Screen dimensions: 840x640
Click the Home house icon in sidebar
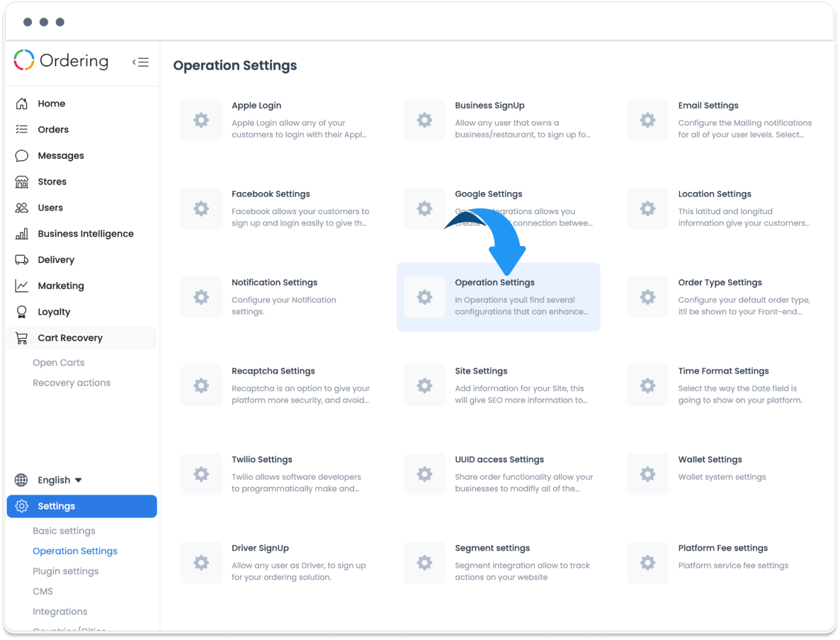21,103
